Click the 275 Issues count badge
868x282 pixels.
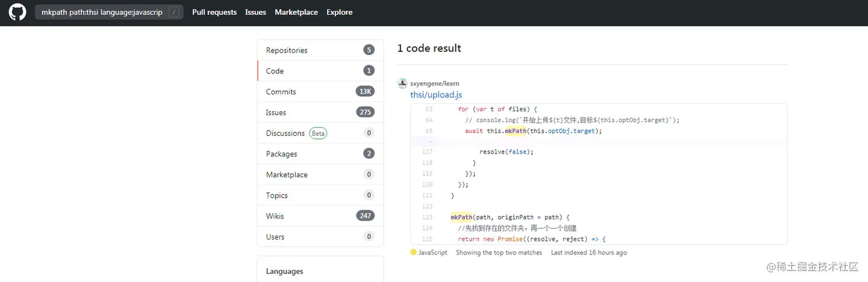pyautogui.click(x=365, y=112)
